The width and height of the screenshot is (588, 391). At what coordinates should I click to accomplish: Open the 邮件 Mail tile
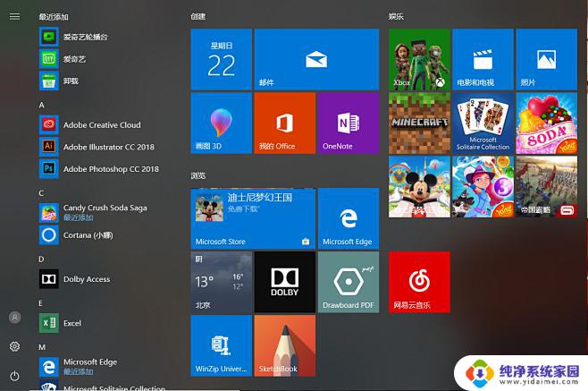point(316,59)
